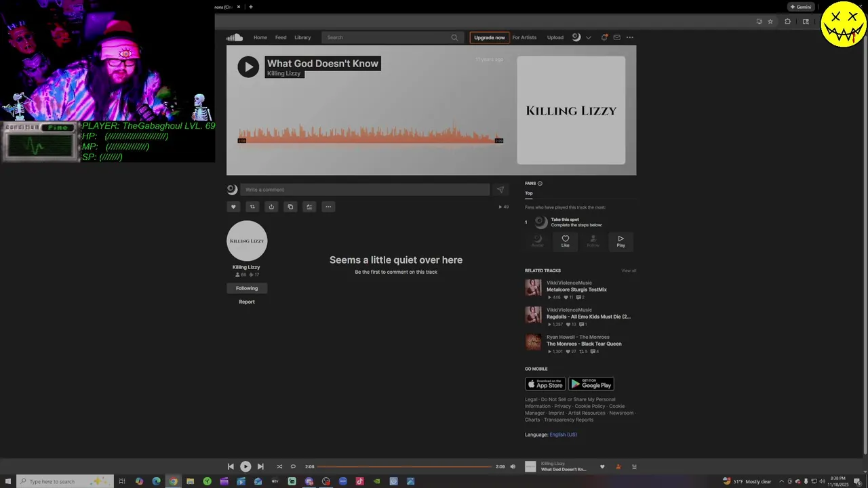Open the Killing Lizzy circular profile avatar

tap(247, 241)
